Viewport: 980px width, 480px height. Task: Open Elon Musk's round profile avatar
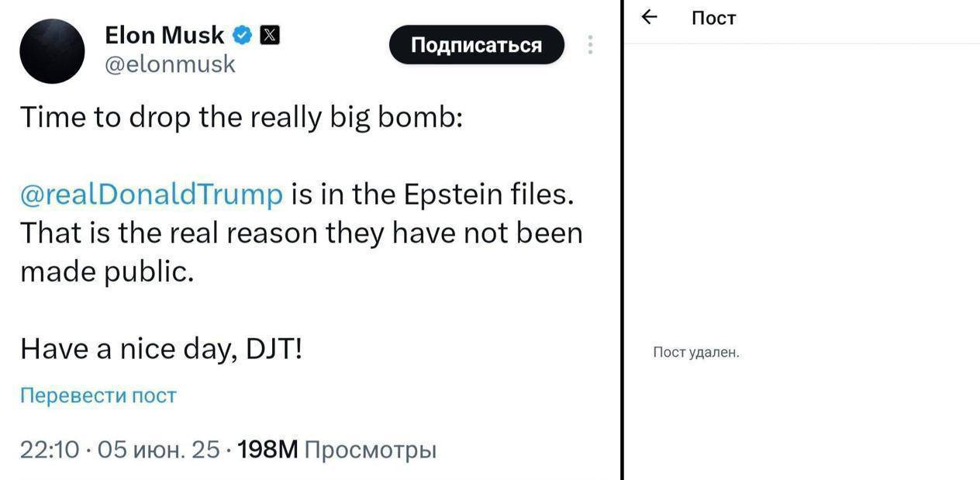click(x=52, y=51)
